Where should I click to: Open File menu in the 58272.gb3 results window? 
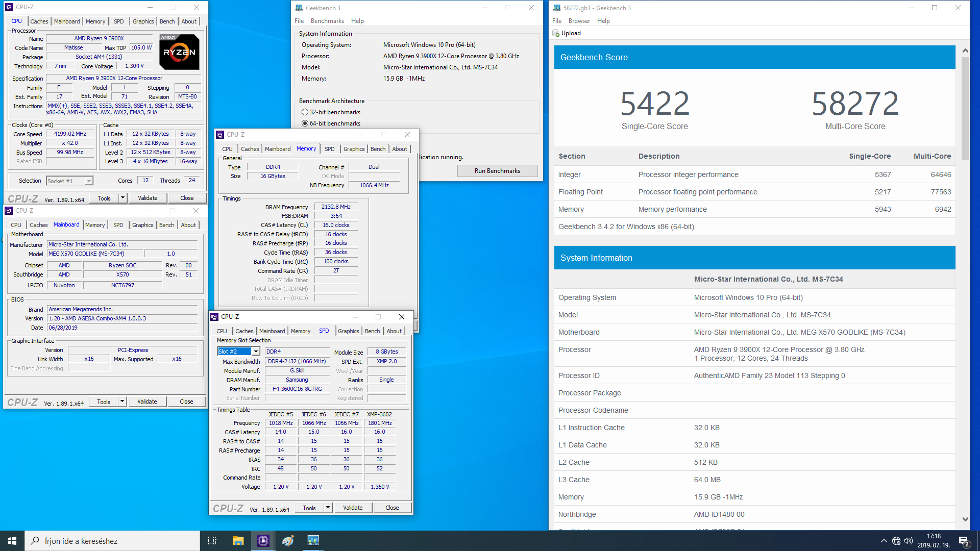point(557,21)
